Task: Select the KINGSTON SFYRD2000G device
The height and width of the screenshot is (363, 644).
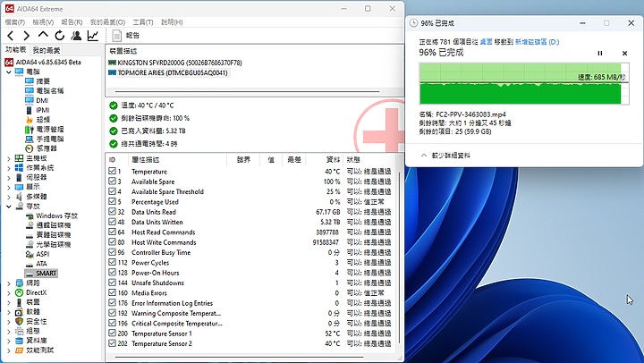Action: pos(180,63)
